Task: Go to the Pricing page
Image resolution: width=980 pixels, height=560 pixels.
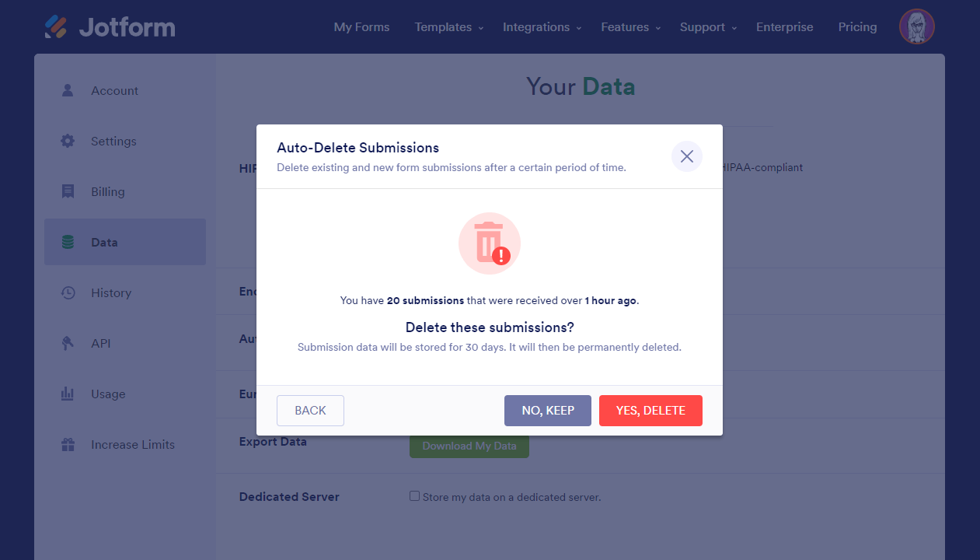Action: pyautogui.click(x=857, y=27)
